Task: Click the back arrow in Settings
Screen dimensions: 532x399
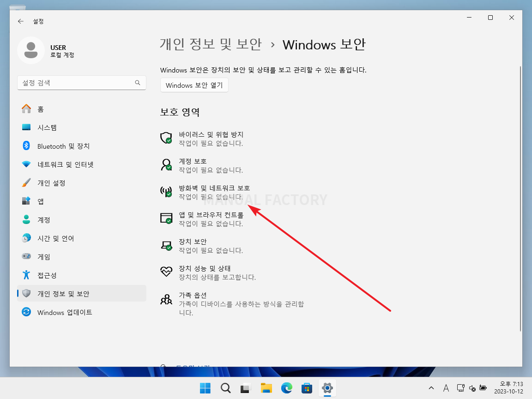Action: pyautogui.click(x=21, y=21)
